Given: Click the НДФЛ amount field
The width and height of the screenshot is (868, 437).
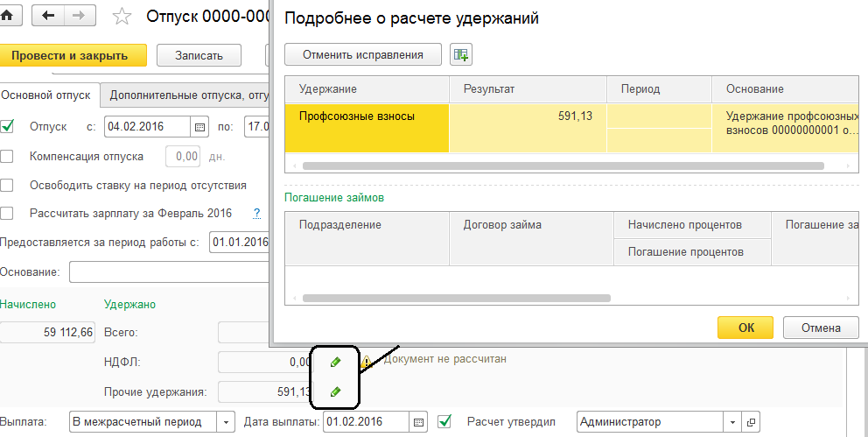Looking at the screenshot, I should pos(264,363).
